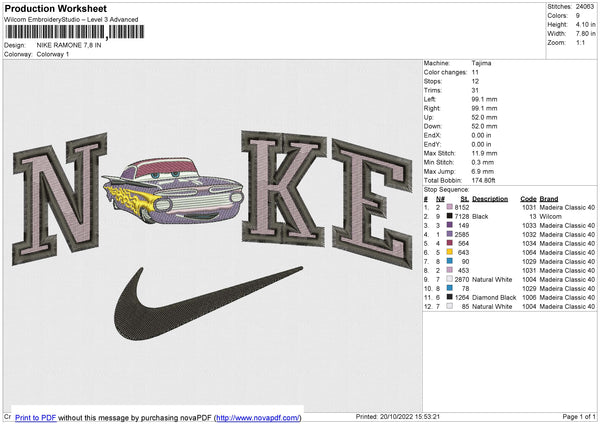Click the Production Worksheet title
The width and height of the screenshot is (600, 424).
pos(55,8)
